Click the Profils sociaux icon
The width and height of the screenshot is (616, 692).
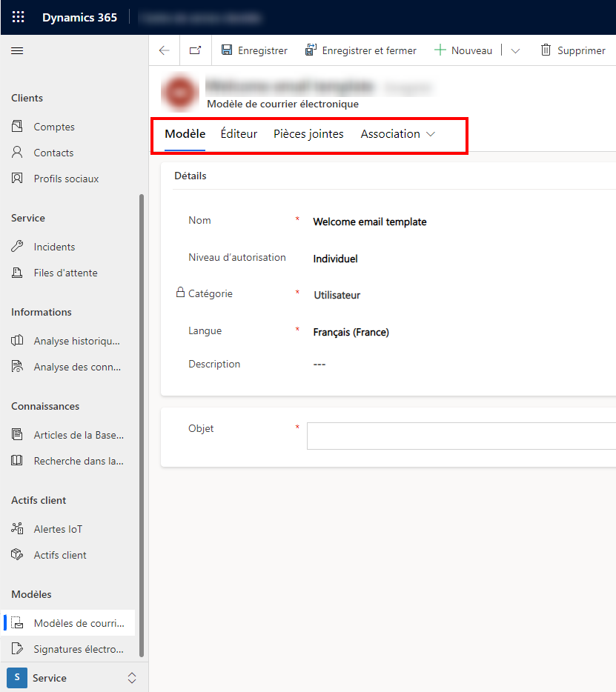pyautogui.click(x=16, y=178)
